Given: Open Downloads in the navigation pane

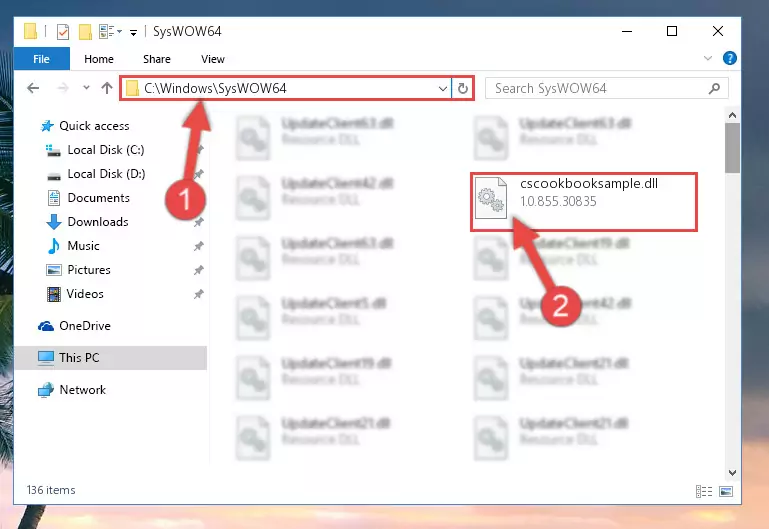Looking at the screenshot, I should (98, 222).
